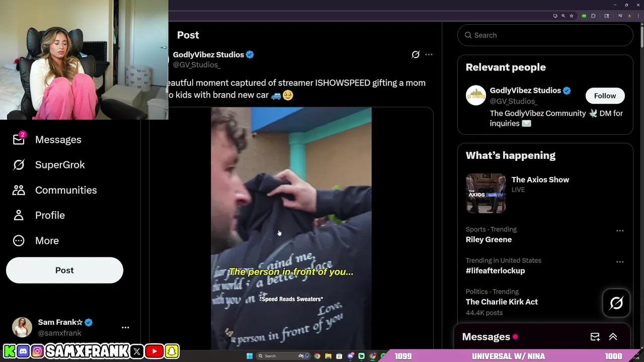
Task: Click the @GV_Studios_ handle on the post
Action: pyautogui.click(x=197, y=64)
